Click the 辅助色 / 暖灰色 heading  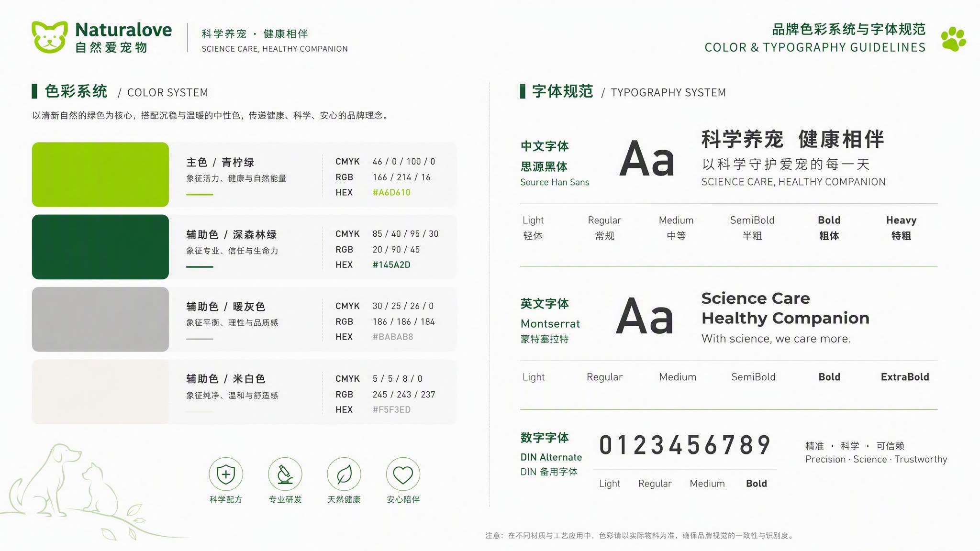(x=226, y=307)
